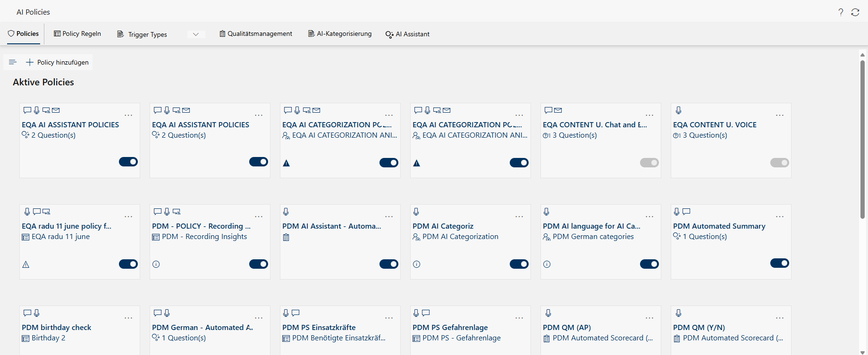Click warning triangle on EQA radu 11 june card
The image size is (868, 355).
click(26, 264)
